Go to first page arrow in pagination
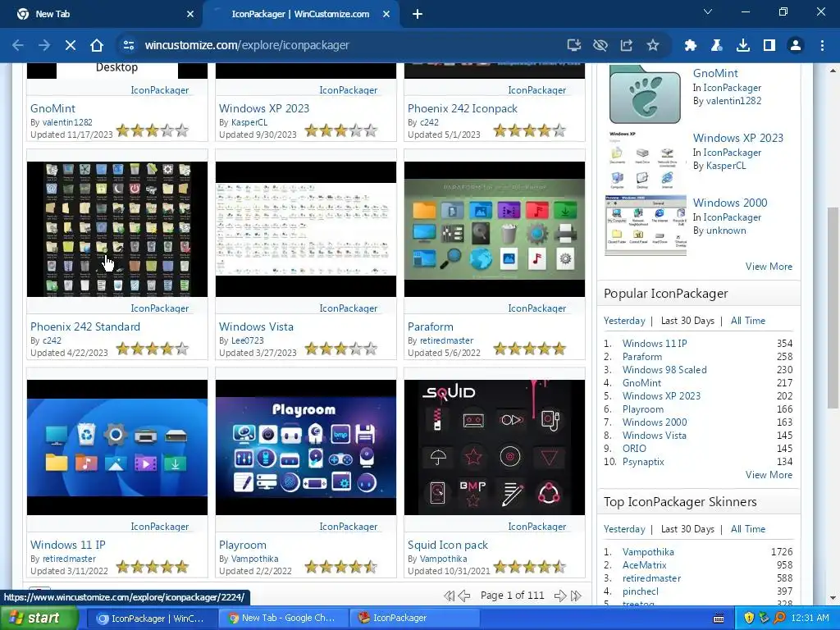This screenshot has height=630, width=840. pyautogui.click(x=449, y=596)
